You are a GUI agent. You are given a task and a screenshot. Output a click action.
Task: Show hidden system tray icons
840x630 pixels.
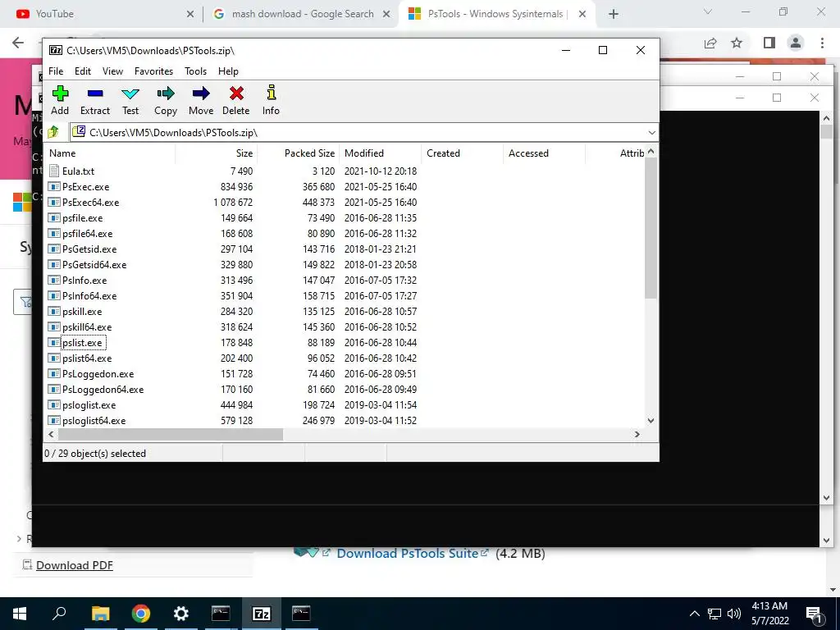(694, 614)
